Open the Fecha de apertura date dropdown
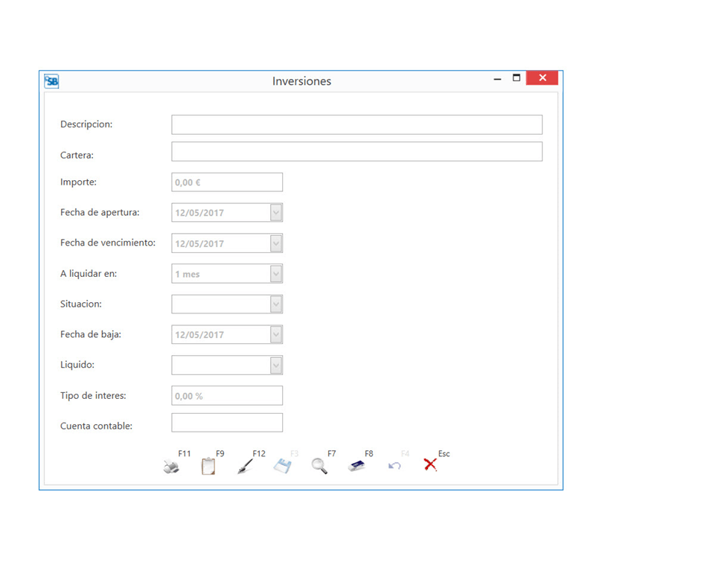 click(x=276, y=213)
